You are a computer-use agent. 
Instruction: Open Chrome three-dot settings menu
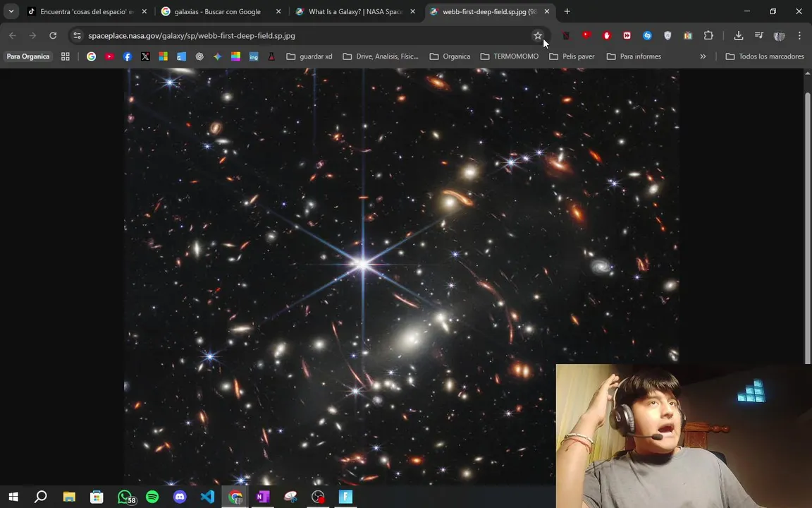click(799, 36)
